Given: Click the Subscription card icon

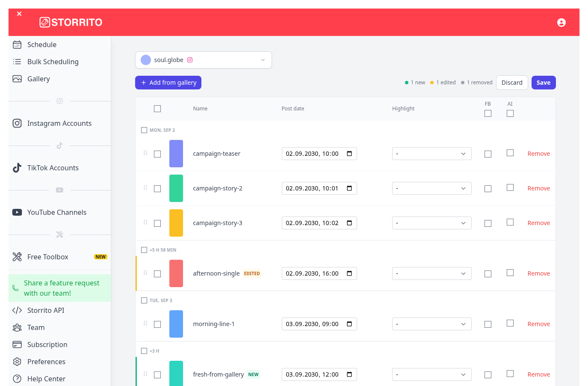Looking at the screenshot, I should point(17,344).
